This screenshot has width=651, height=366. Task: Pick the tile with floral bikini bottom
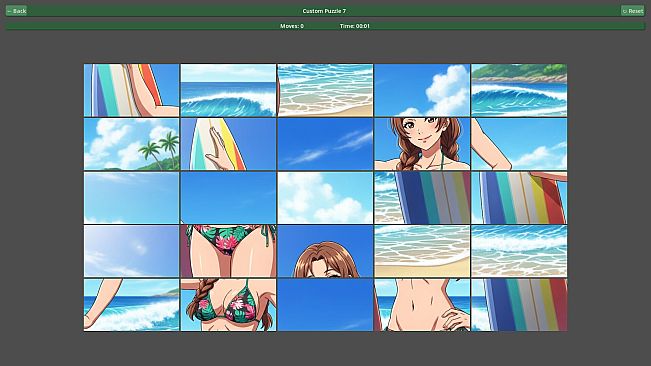coord(228,251)
